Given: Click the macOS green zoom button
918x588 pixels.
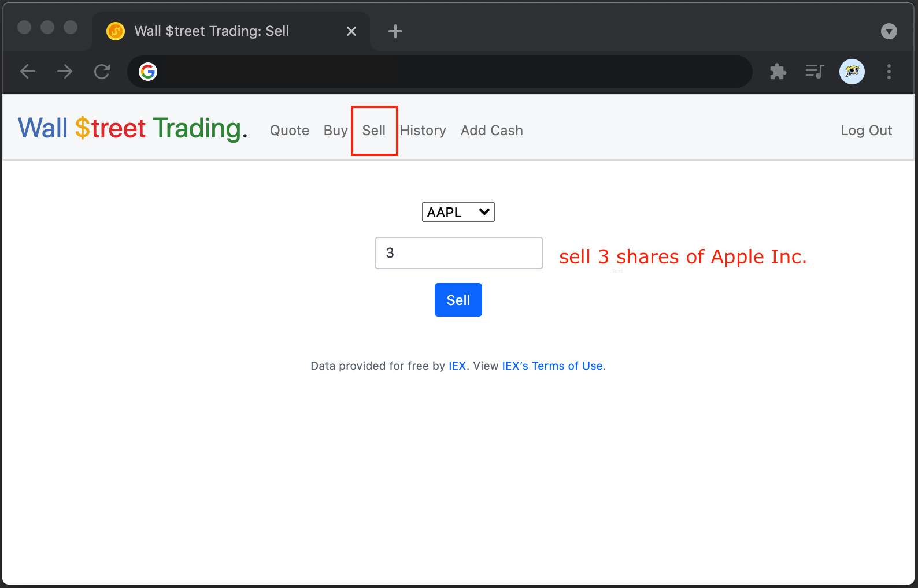Looking at the screenshot, I should coord(71,27).
